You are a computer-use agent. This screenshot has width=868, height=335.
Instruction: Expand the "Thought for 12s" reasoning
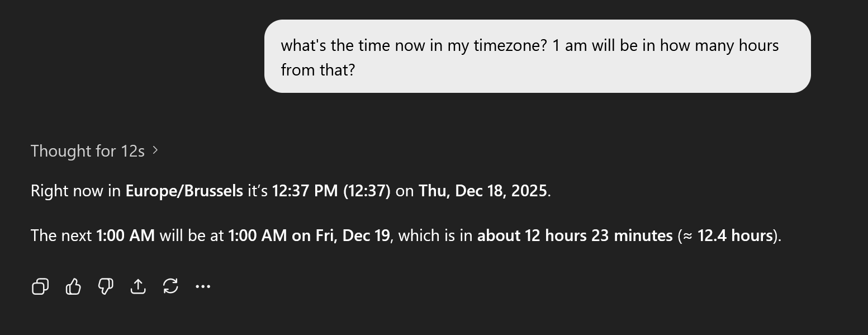coord(88,151)
